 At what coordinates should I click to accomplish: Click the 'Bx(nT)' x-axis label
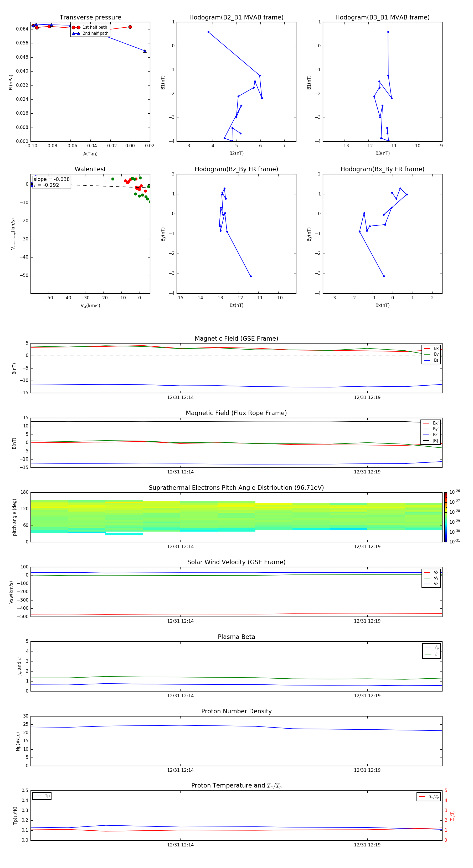(x=382, y=305)
